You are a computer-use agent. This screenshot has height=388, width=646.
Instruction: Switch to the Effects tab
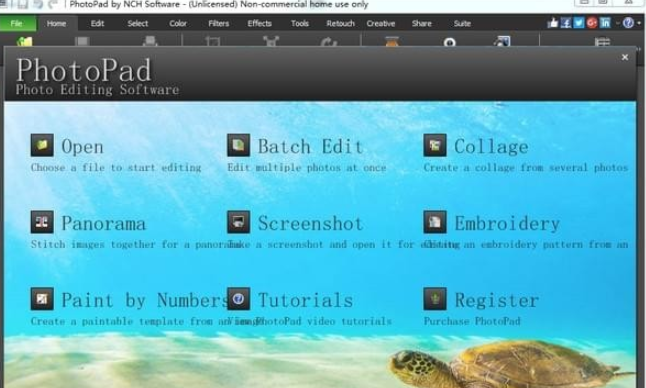point(259,23)
